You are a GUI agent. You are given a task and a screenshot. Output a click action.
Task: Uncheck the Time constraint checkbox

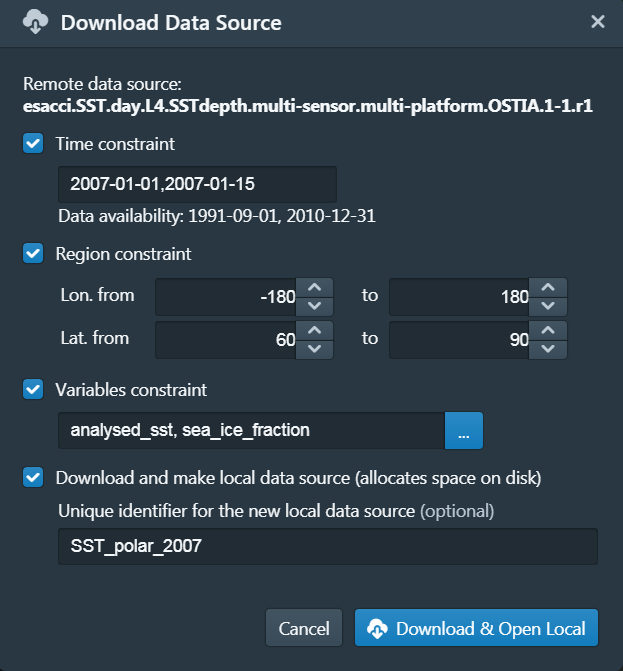[33, 143]
